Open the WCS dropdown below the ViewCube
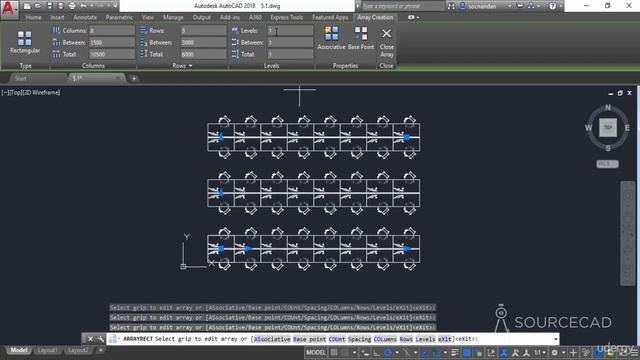The height and width of the screenshot is (360, 640). pyautogui.click(x=607, y=164)
